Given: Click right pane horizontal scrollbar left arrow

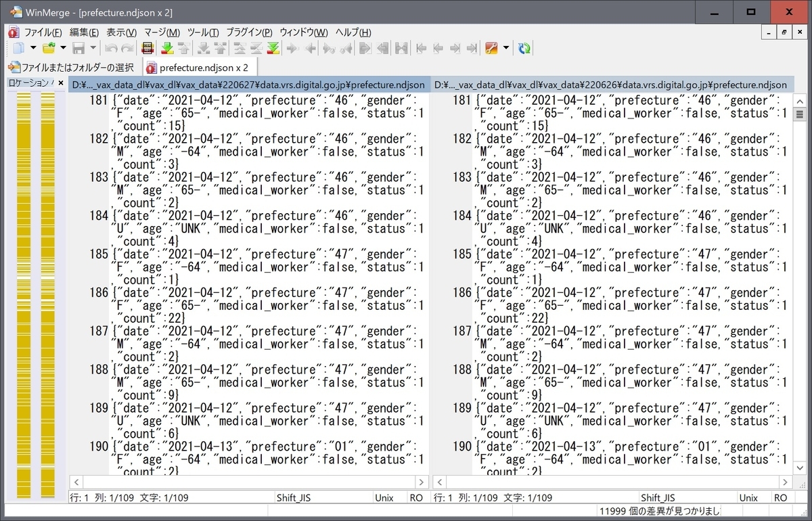Looking at the screenshot, I should pyautogui.click(x=438, y=482).
